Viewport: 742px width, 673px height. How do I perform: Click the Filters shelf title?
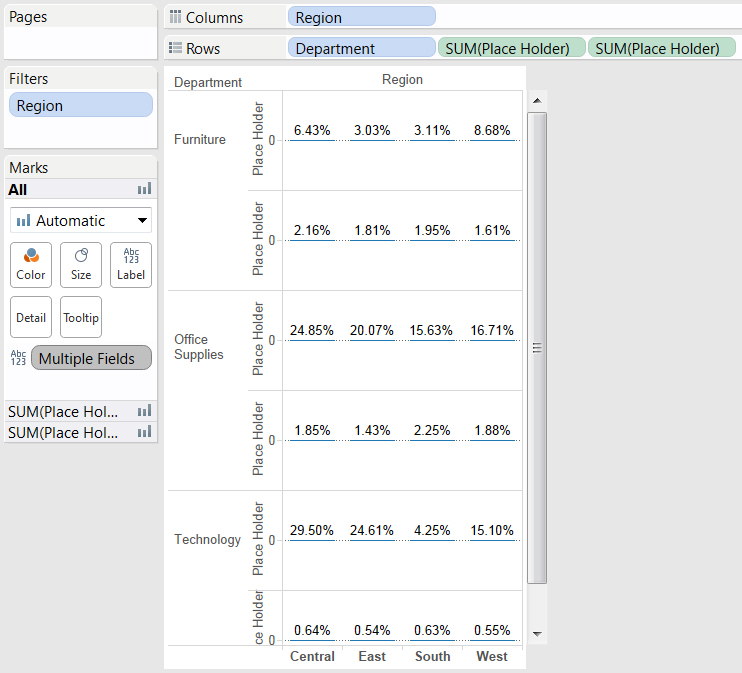(28, 79)
